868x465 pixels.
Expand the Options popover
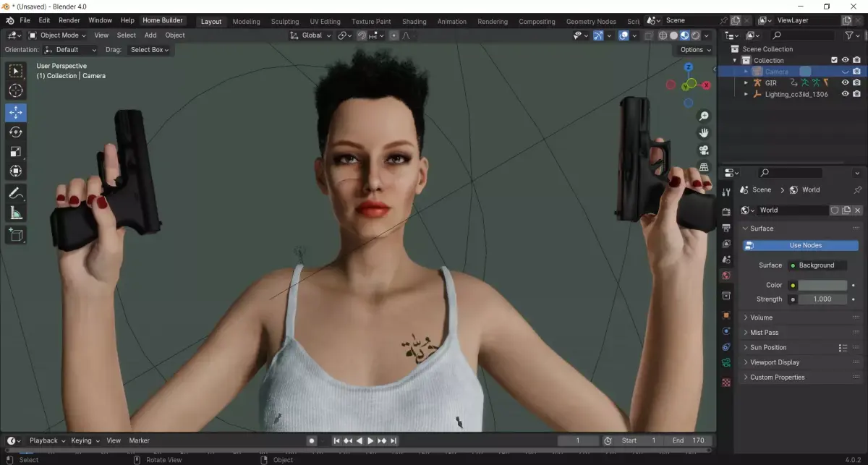(x=695, y=50)
